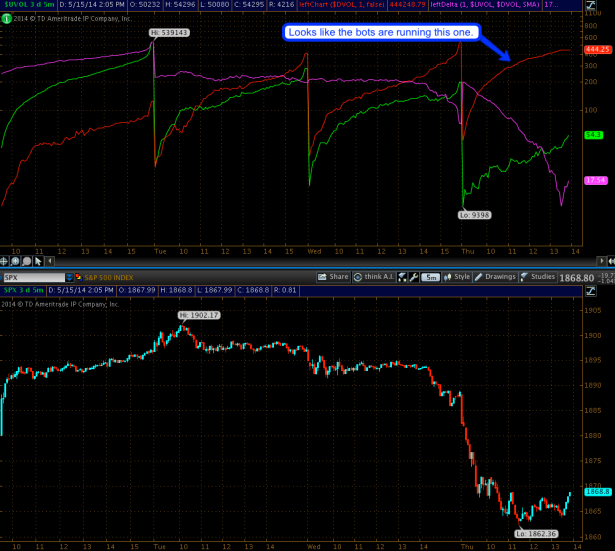The width and height of the screenshot is (615, 551).
Task: Open the Studies menu
Action: [x=538, y=277]
